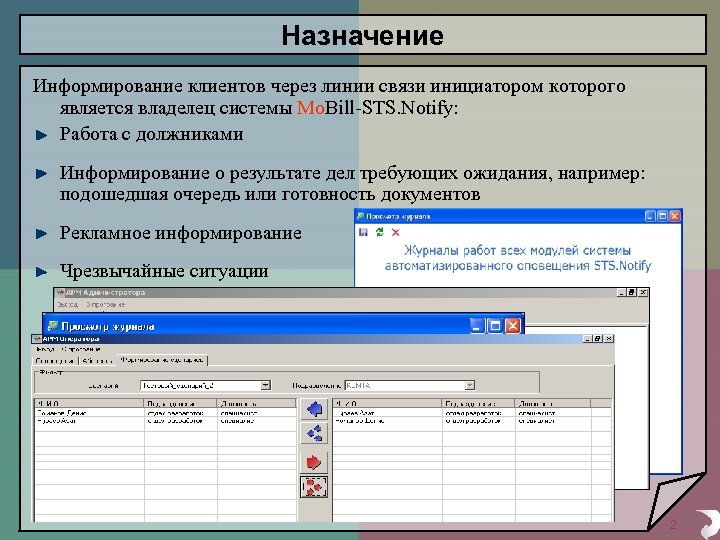Select the Денис row in left table
The image size is (720, 540).
click(165, 413)
